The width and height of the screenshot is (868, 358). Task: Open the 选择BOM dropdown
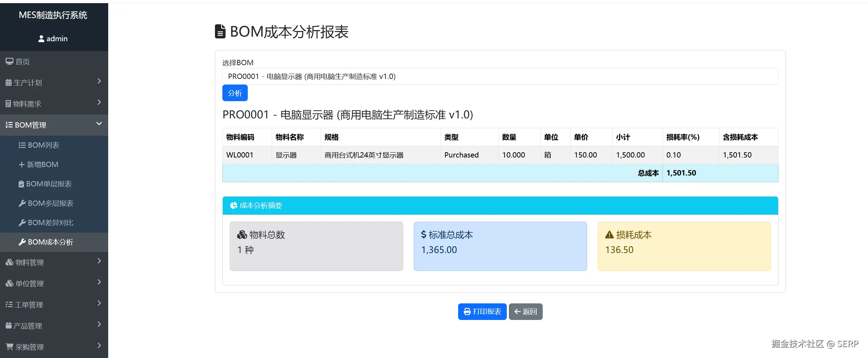pyautogui.click(x=500, y=76)
